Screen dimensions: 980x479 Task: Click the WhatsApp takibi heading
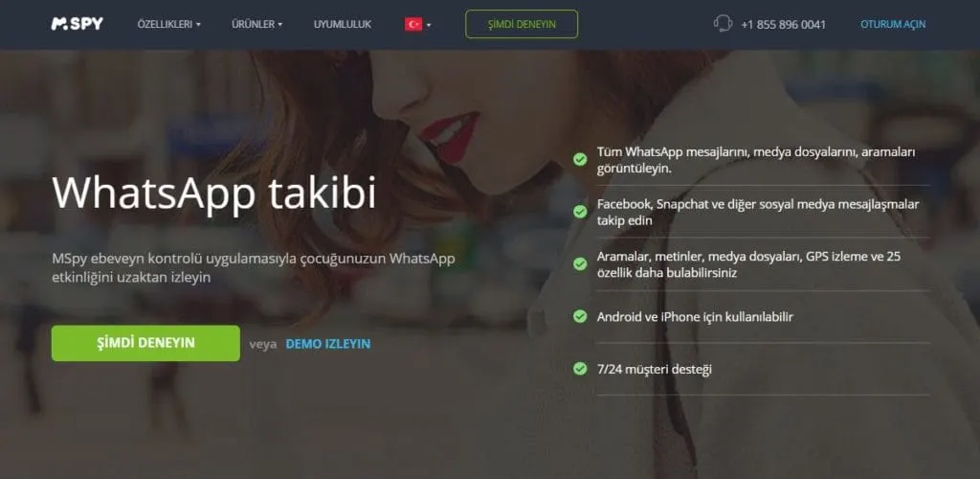(x=214, y=194)
